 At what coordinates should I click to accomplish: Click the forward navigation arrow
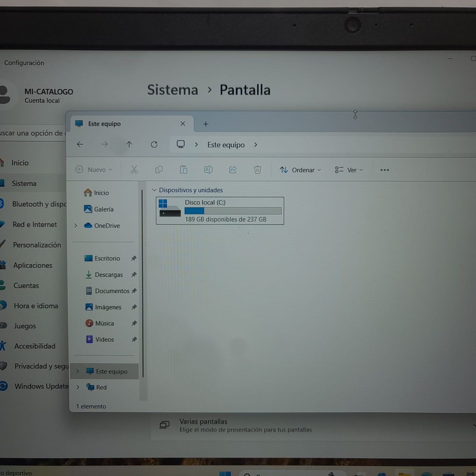(x=105, y=144)
